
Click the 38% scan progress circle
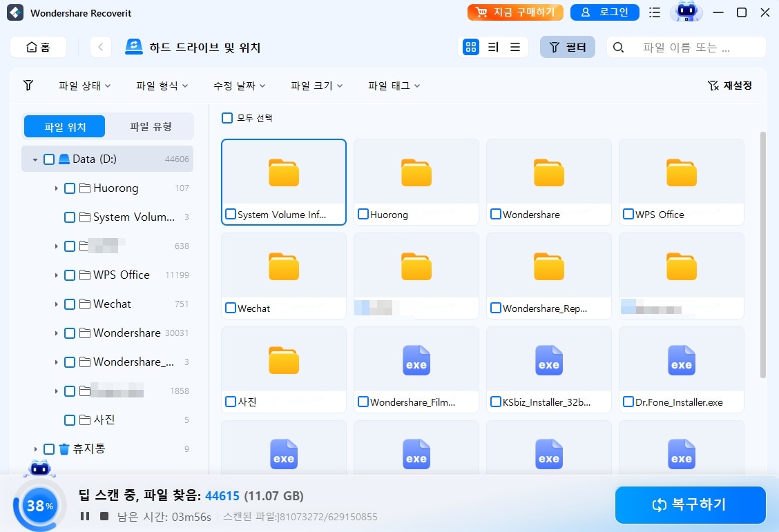[x=40, y=506]
